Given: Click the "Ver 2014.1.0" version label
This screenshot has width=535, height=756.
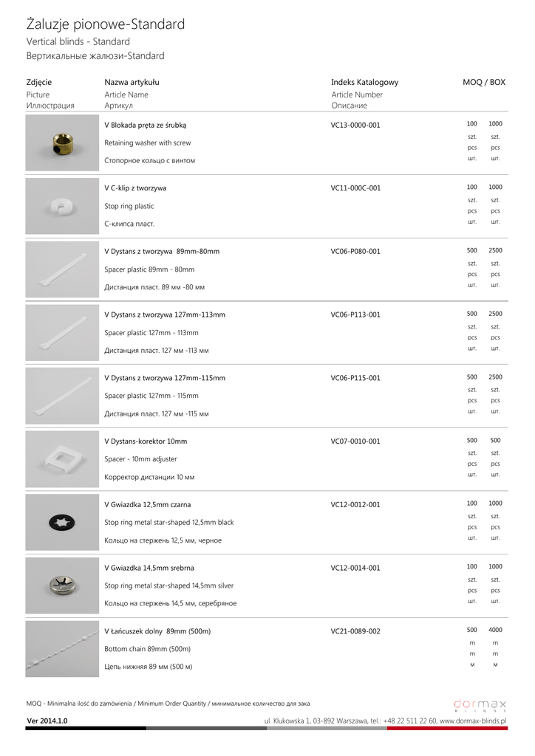Looking at the screenshot, I should coord(47,721).
